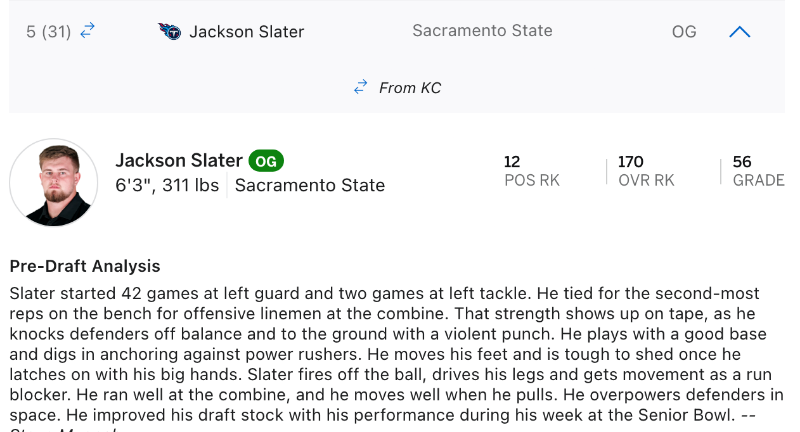
Task: Open Jackson Slater's headshot photo
Action: [54, 183]
